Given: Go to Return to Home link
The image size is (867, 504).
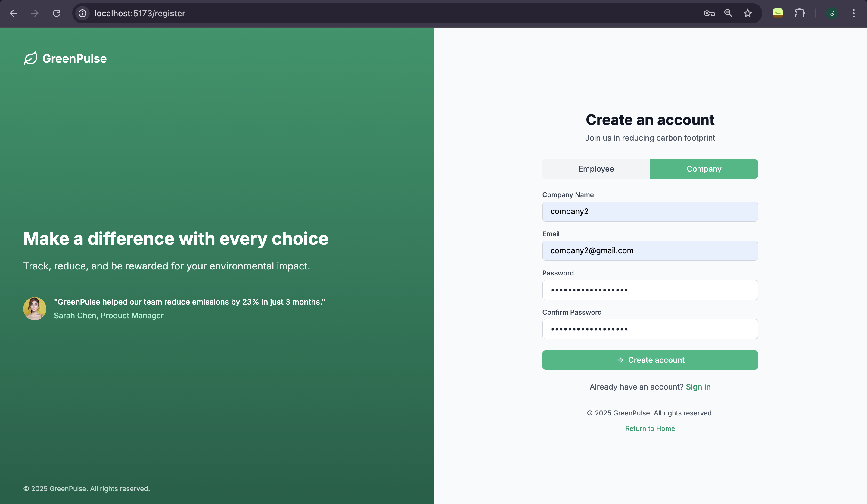Looking at the screenshot, I should coord(650,428).
